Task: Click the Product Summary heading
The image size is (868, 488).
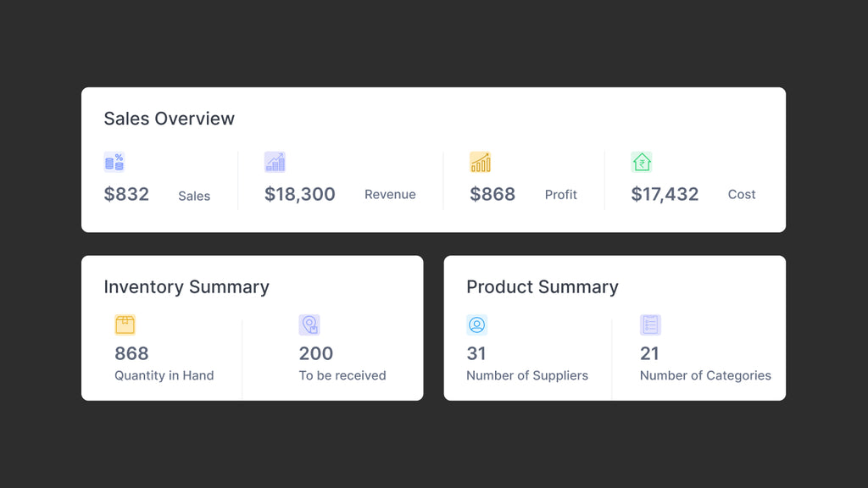Action: click(x=542, y=287)
